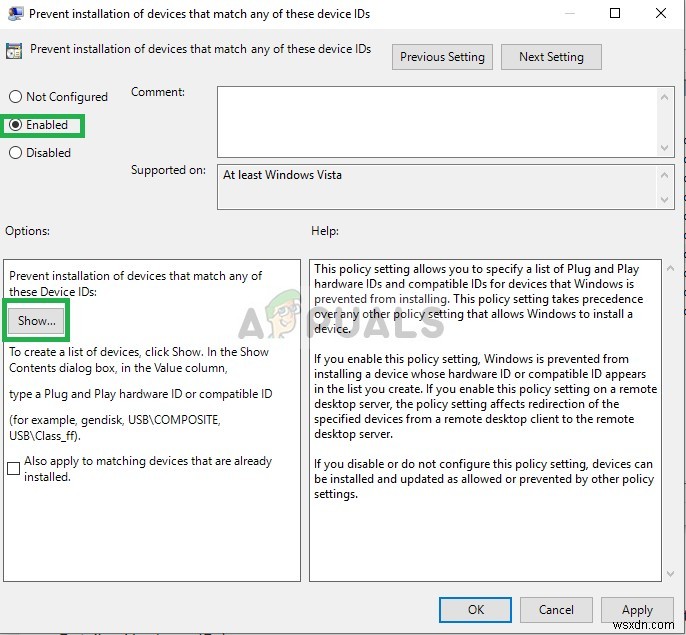Select the Enabled radio button
686x635 pixels.
(x=15, y=125)
